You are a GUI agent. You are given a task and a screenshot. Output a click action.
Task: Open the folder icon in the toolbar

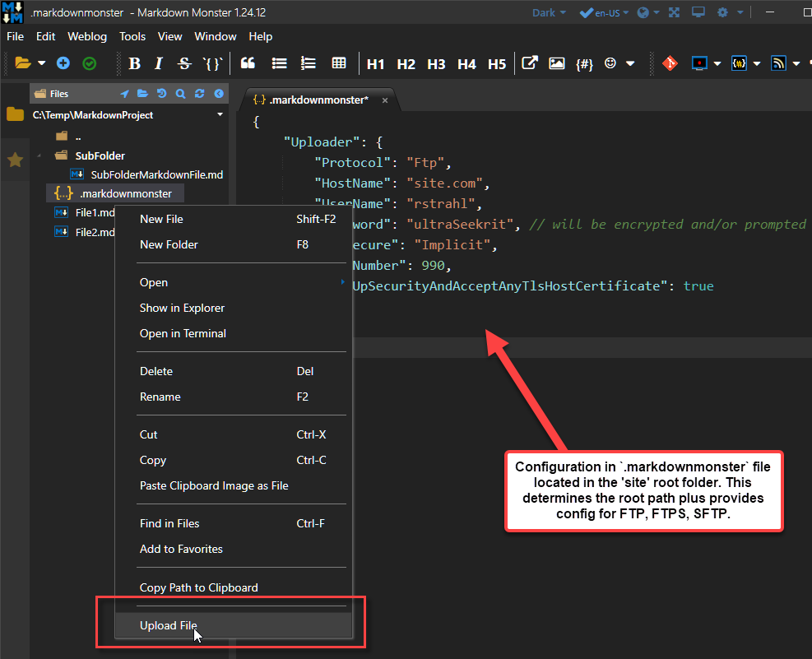coord(23,63)
